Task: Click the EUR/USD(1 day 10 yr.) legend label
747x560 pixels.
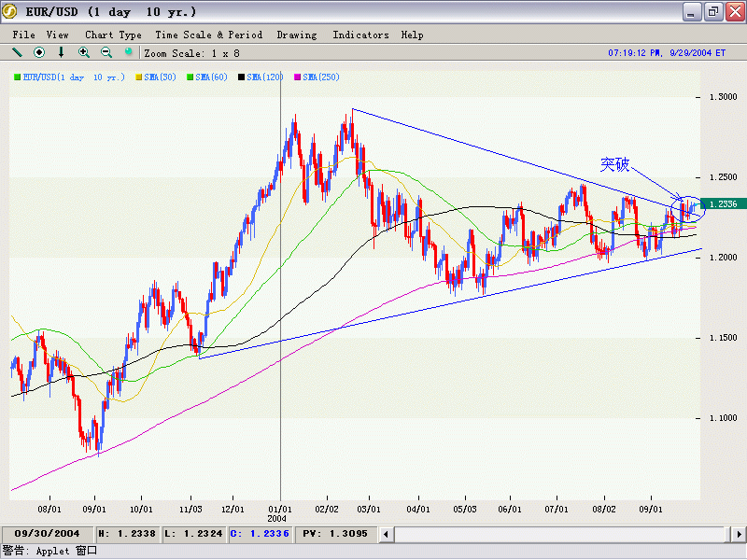Action: point(74,77)
